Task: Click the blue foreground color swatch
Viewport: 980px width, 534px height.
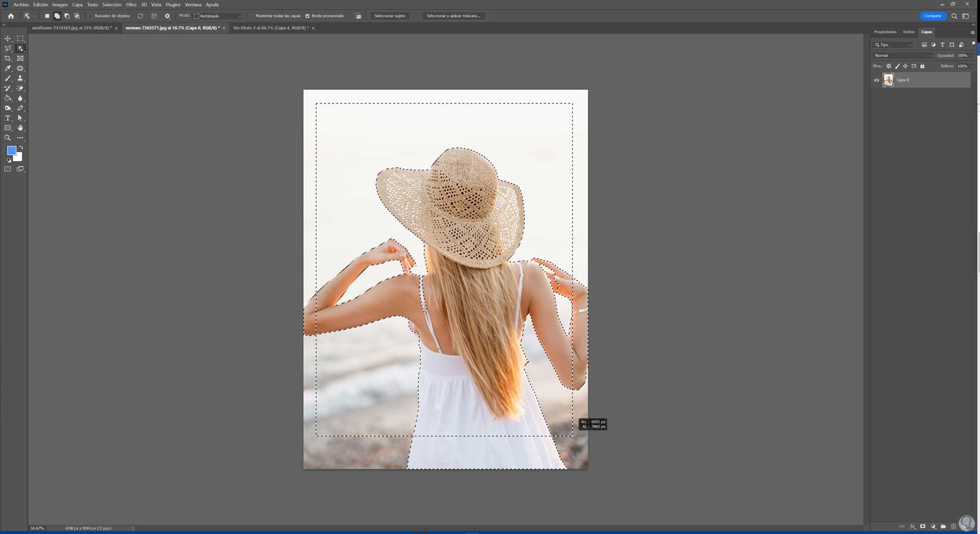Action: (11, 150)
